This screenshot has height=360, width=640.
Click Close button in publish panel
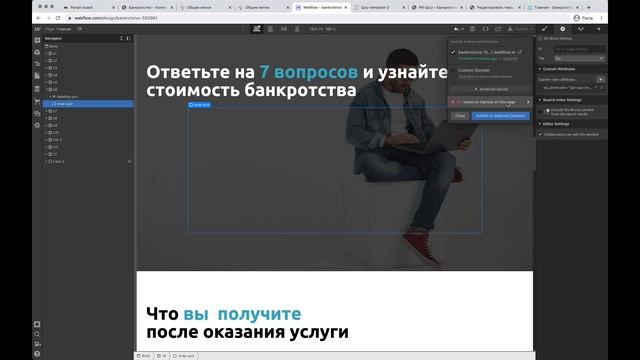tap(460, 116)
